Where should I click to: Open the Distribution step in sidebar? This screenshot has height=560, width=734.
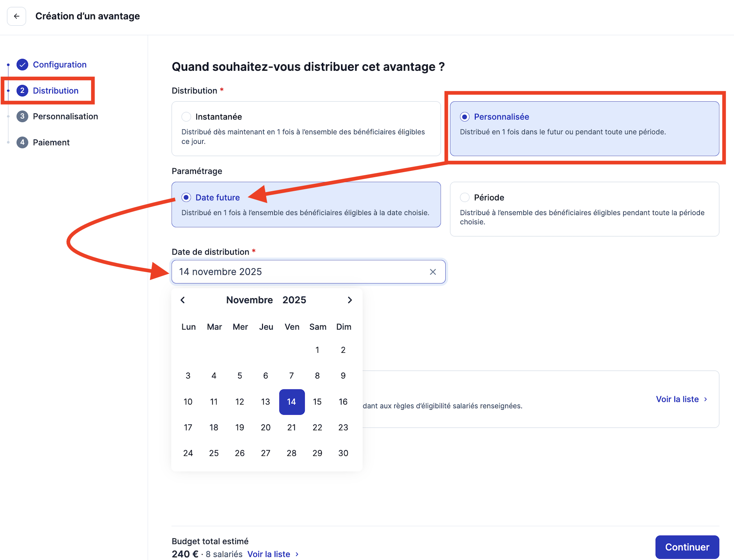56,91
